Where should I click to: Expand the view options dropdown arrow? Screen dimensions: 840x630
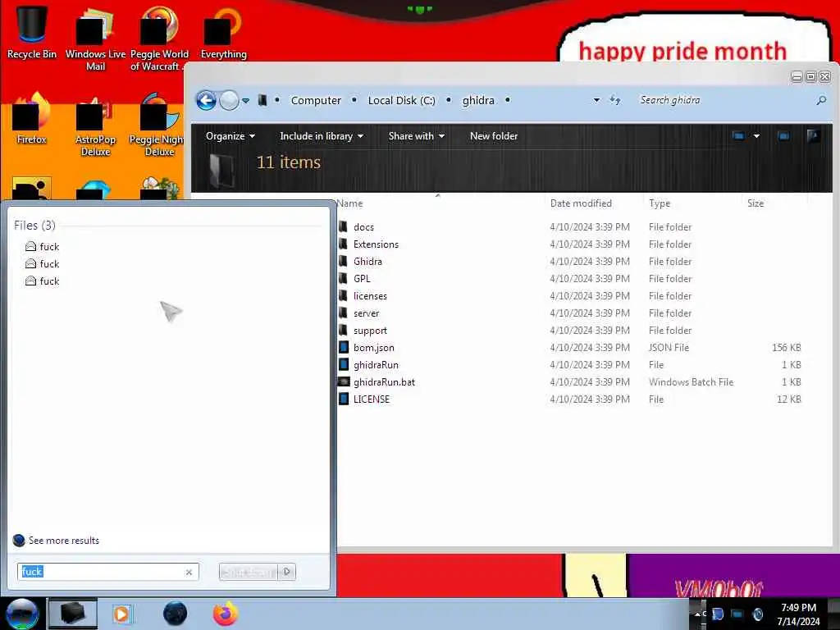click(756, 136)
